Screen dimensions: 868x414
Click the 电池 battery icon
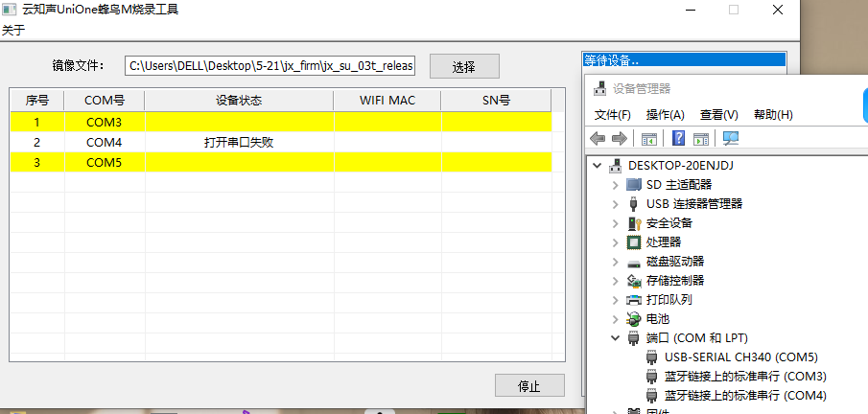click(633, 319)
